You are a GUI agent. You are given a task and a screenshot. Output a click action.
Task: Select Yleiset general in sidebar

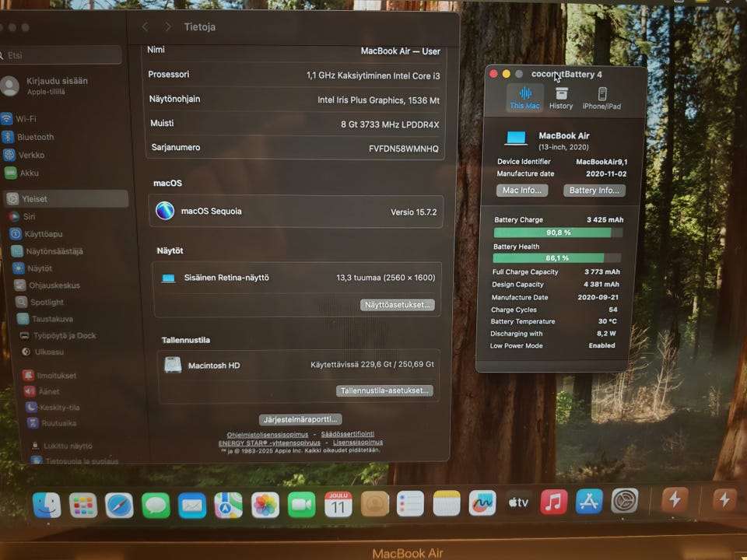click(65, 198)
